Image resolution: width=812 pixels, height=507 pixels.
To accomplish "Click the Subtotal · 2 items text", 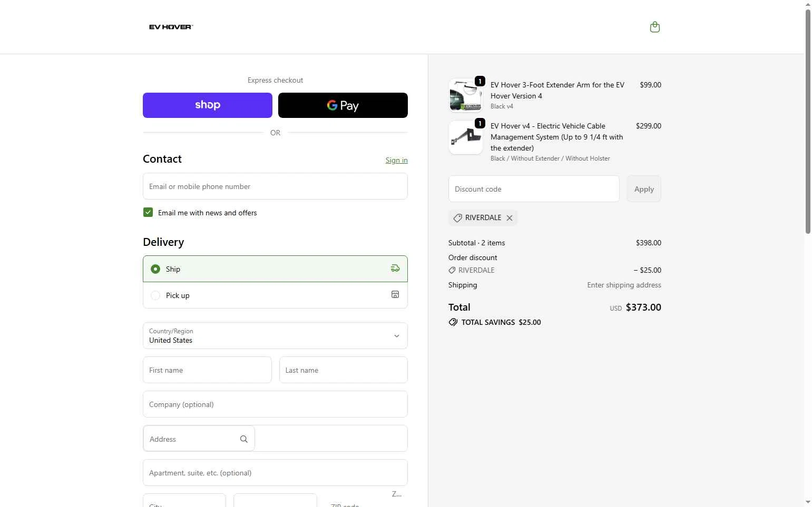I will (477, 243).
